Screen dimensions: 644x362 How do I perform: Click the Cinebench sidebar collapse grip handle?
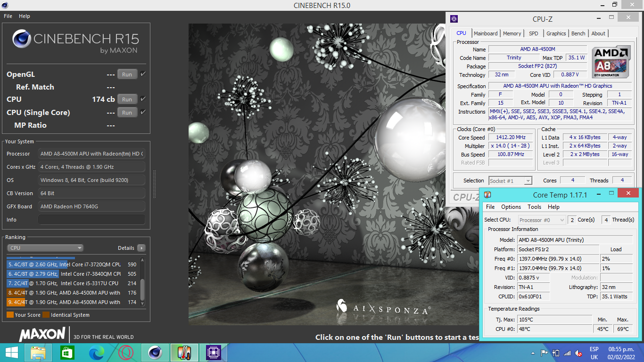154,184
